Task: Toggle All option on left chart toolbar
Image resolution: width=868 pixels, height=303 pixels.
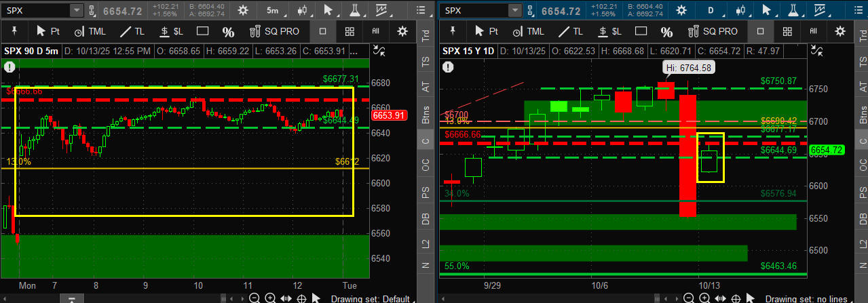Action: (x=375, y=31)
